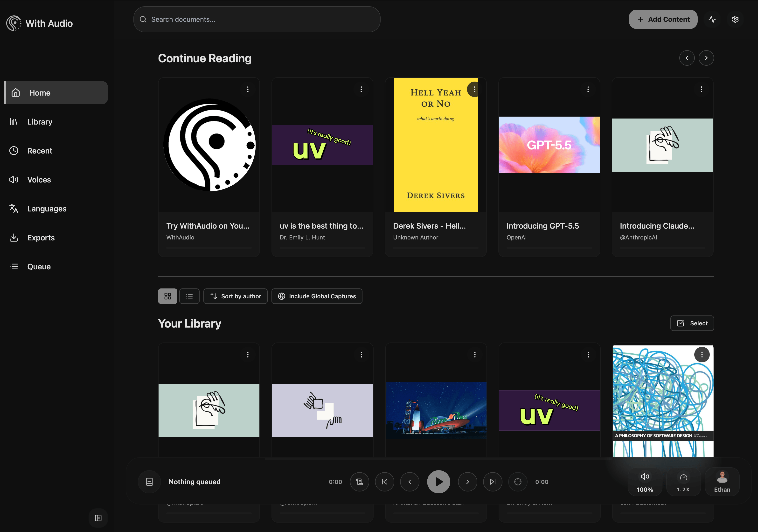The width and height of the screenshot is (758, 532).
Task: Open Recent in sidebar
Action: 56,151
